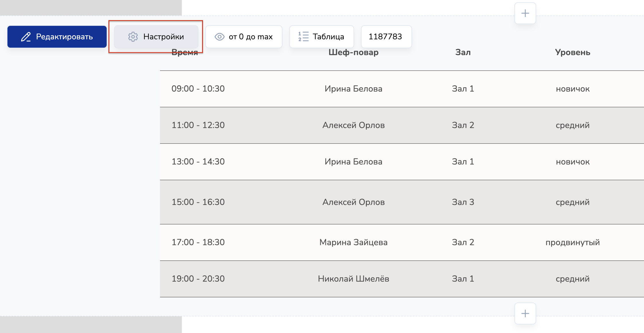Click the gear icon in Настройки
644x333 pixels.
point(133,37)
